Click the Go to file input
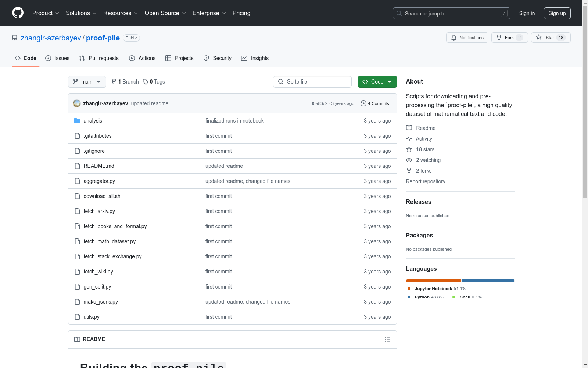Viewport: 588px width, 368px height. pos(312,82)
